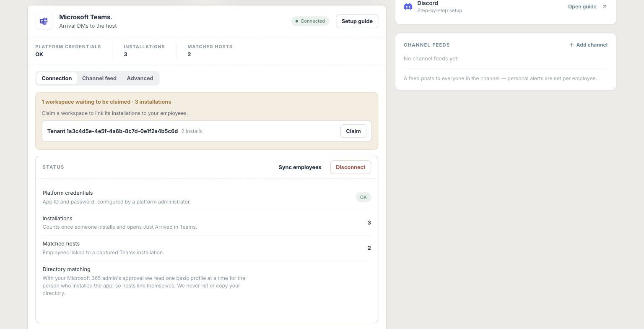Click the Discord "Step-by-step setup" subtitle
This screenshot has width=644, height=329.
(439, 10)
